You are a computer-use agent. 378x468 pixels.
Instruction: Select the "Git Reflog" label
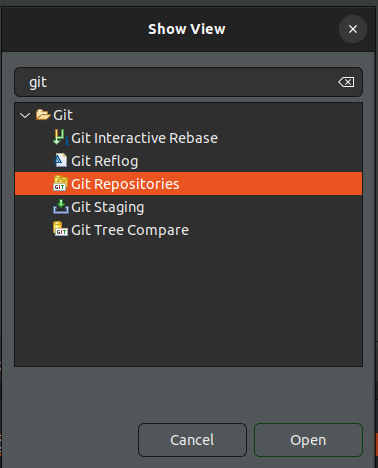click(x=105, y=161)
